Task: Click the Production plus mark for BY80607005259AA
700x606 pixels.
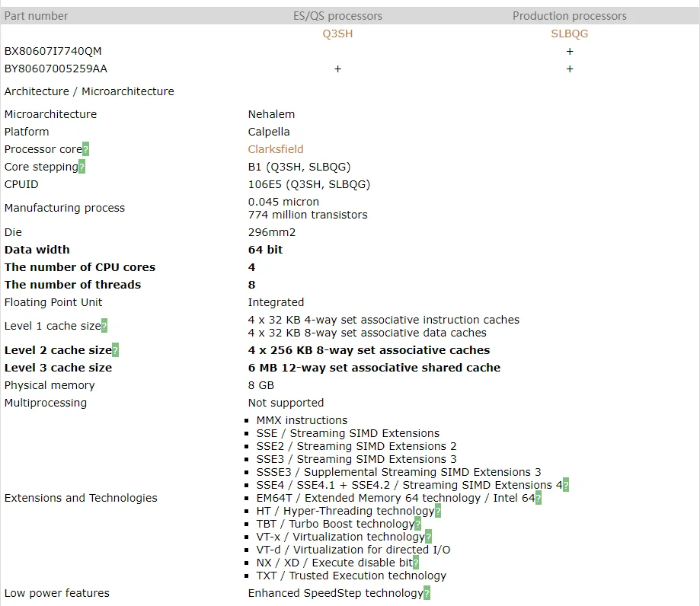Action: click(x=569, y=69)
